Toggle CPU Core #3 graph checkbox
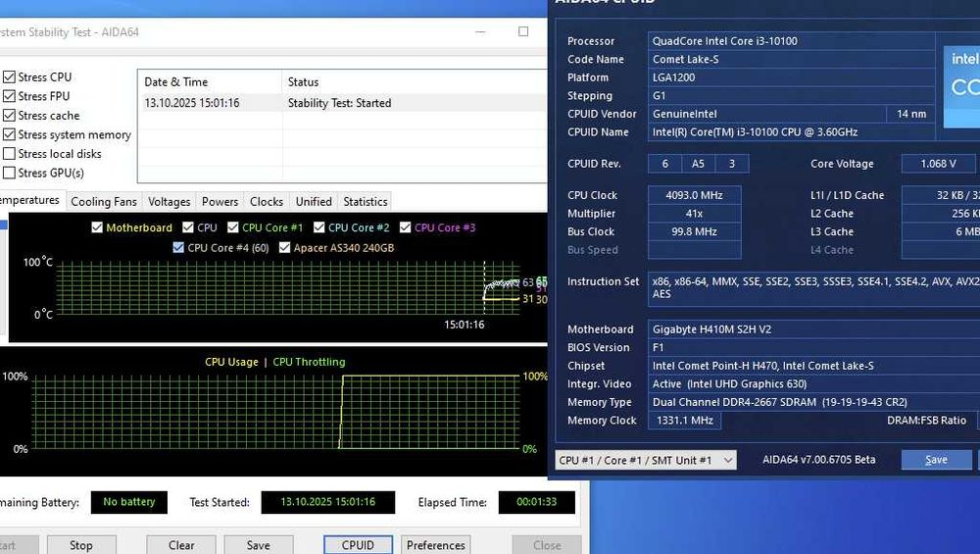Image resolution: width=980 pixels, height=554 pixels. [x=406, y=227]
